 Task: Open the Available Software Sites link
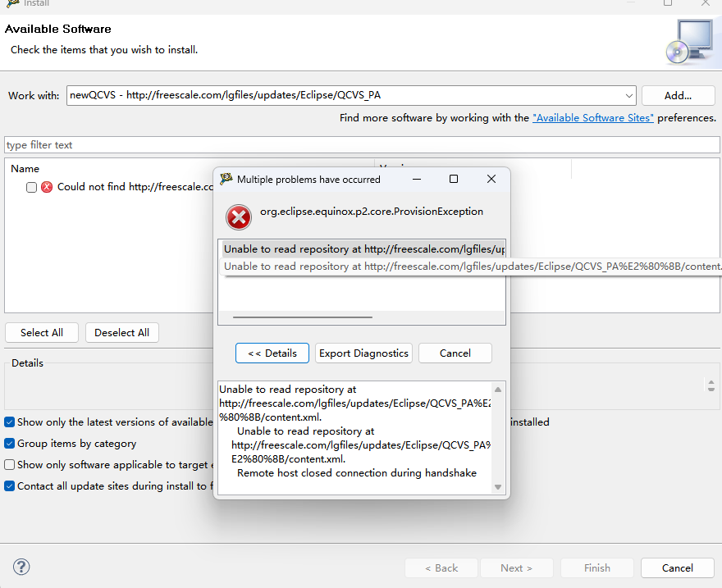(x=592, y=118)
